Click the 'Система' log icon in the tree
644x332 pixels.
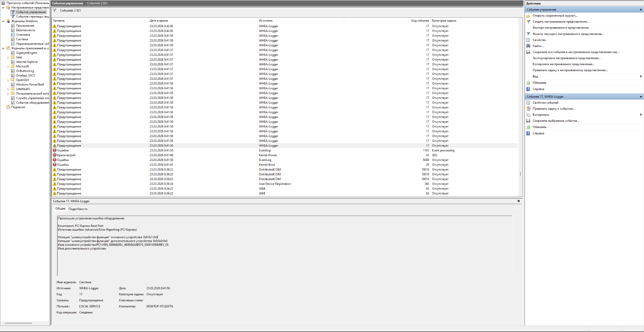(x=13, y=39)
